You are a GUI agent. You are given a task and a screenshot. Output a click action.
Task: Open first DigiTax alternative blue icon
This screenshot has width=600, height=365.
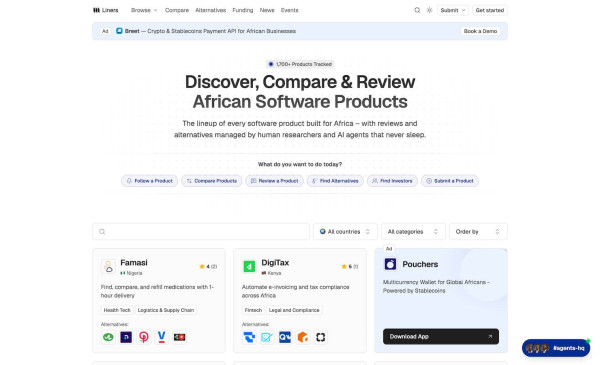pyautogui.click(x=249, y=337)
